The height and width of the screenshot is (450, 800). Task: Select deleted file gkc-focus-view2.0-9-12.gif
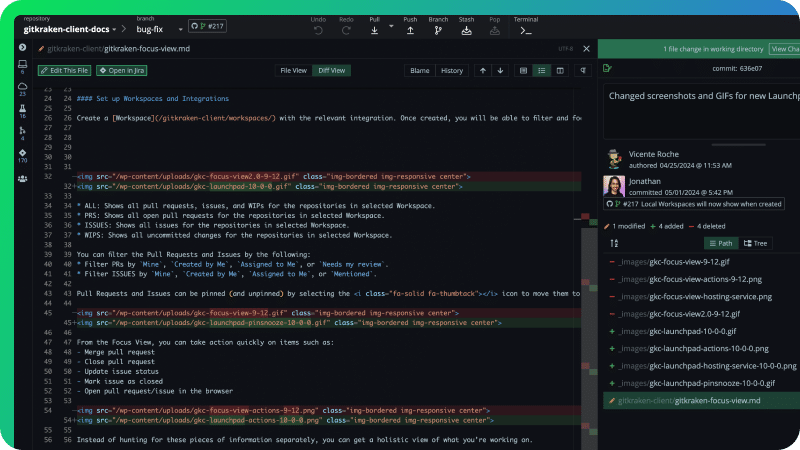[x=702, y=314]
